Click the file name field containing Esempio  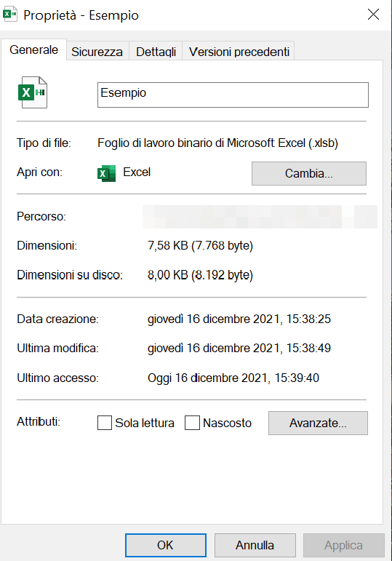[x=233, y=95]
